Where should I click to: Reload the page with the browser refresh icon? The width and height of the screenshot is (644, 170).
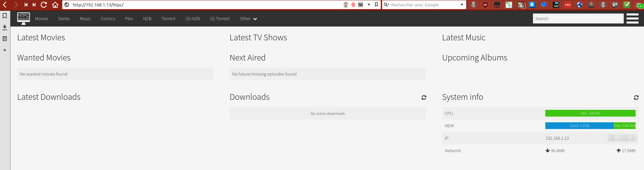pos(44,5)
